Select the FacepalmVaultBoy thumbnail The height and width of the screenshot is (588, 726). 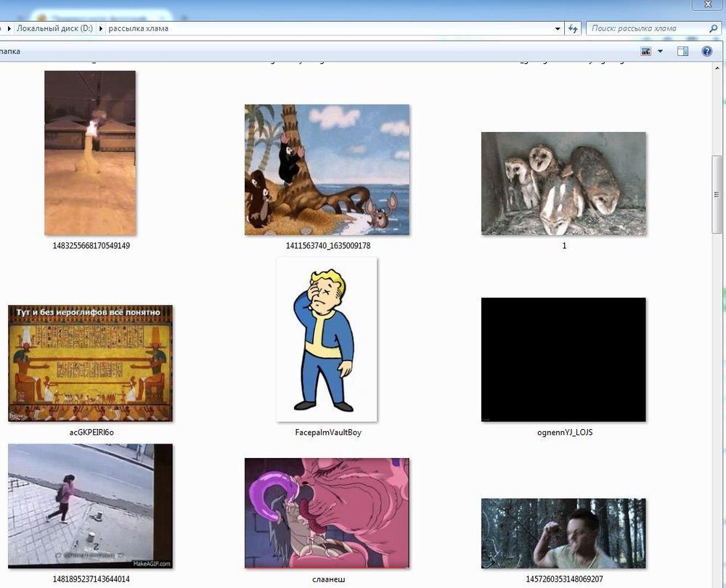[327, 340]
